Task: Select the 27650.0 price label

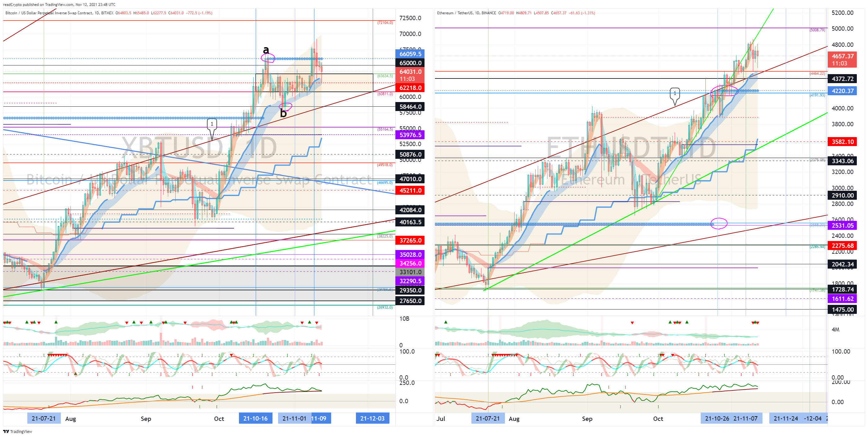Action: (410, 301)
